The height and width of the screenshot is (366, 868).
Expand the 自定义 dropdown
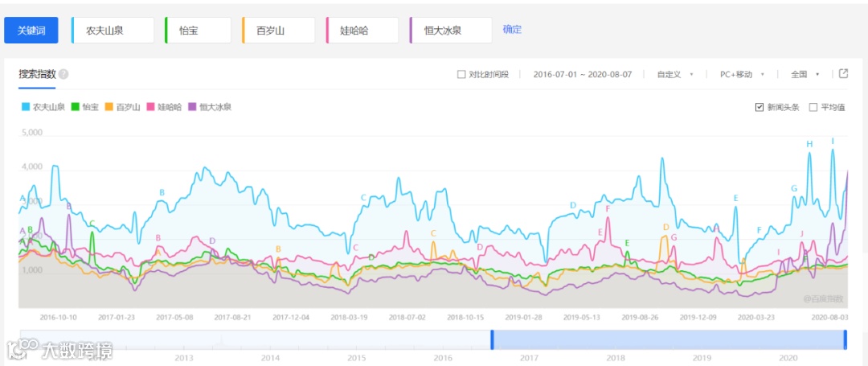(675, 74)
